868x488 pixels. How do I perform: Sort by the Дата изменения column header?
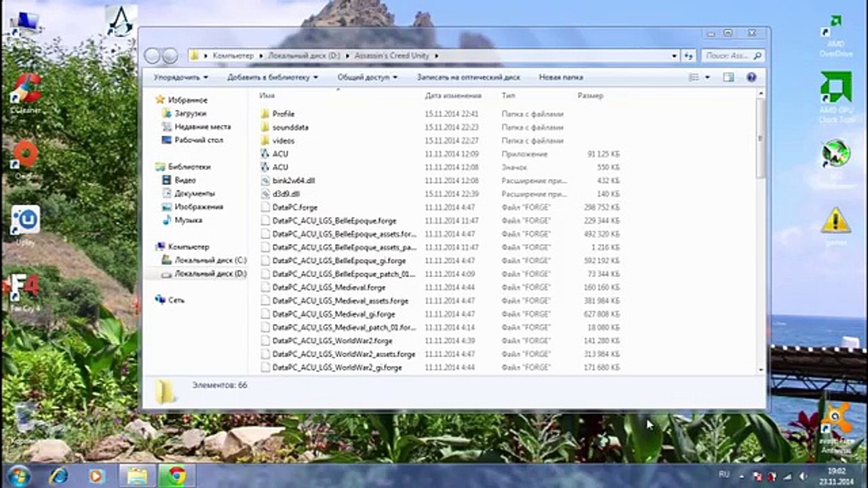point(453,96)
